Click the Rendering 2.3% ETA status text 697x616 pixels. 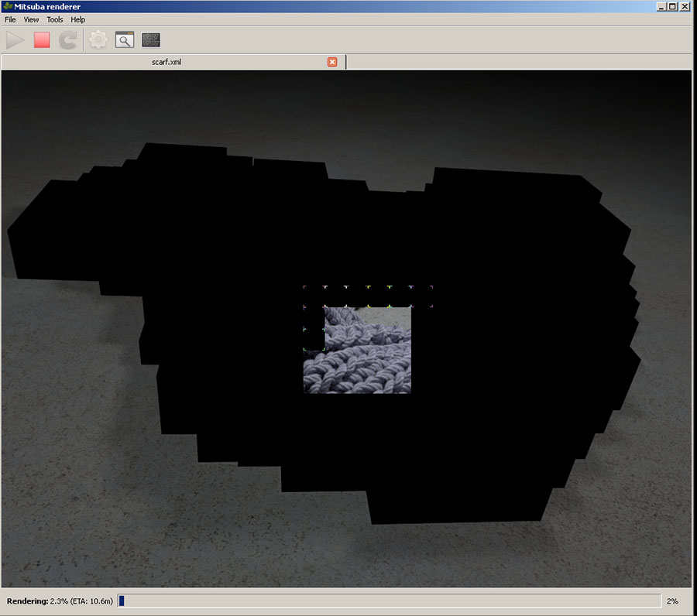click(x=60, y=601)
